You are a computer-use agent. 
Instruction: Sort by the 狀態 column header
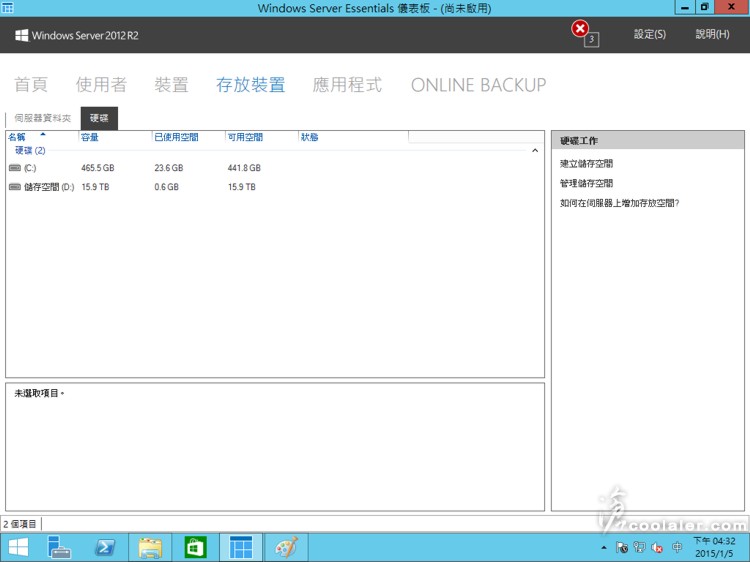click(309, 137)
